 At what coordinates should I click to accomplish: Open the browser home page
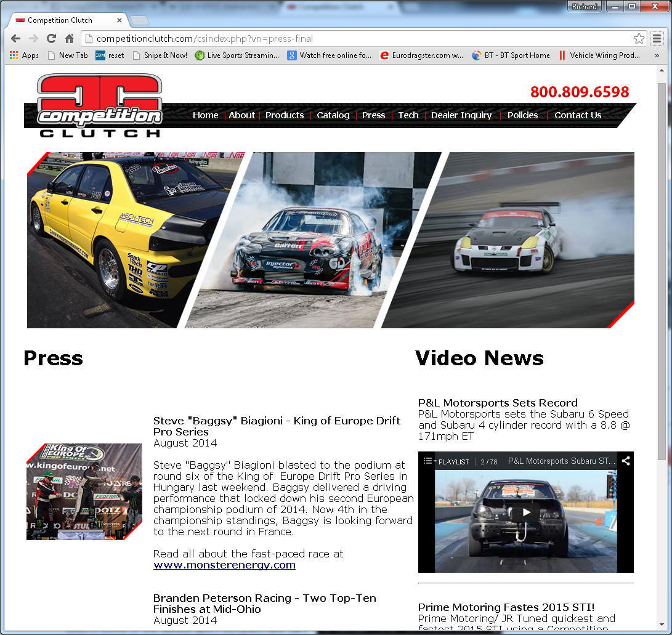click(x=69, y=39)
